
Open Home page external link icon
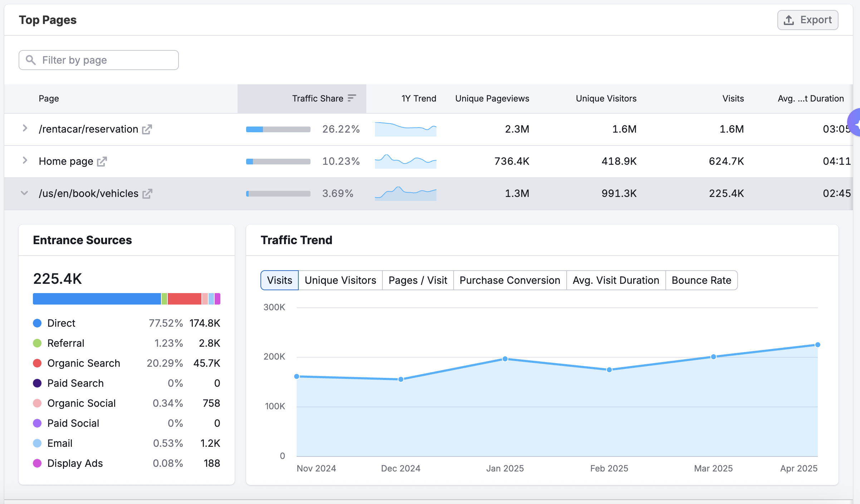click(102, 162)
